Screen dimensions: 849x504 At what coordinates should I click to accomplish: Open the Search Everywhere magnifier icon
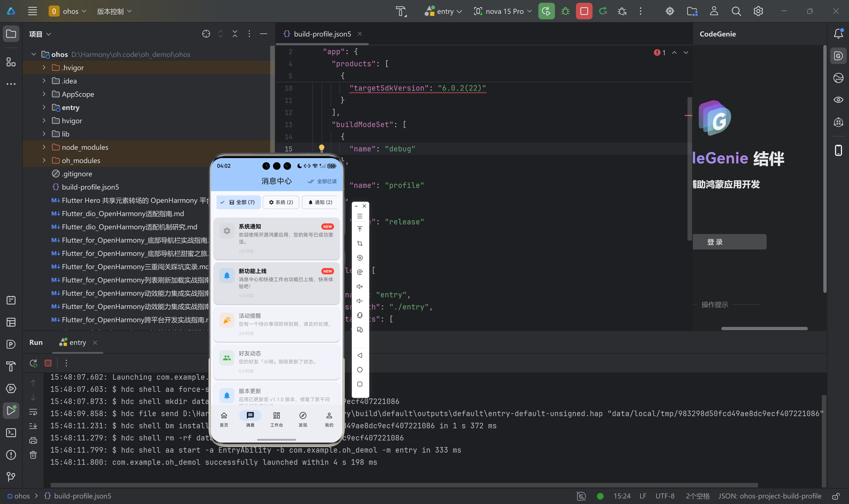[736, 11]
